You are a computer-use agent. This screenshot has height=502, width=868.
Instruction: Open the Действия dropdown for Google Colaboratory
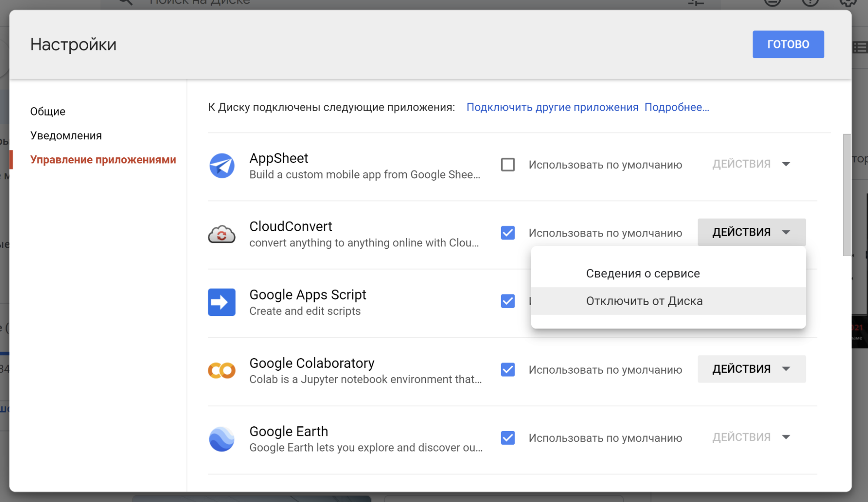[751, 369]
